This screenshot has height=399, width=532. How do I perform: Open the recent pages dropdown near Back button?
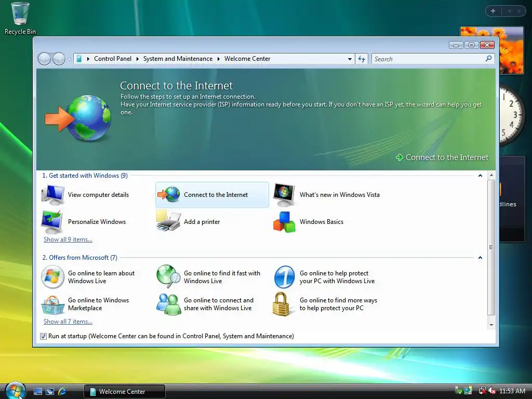point(69,59)
